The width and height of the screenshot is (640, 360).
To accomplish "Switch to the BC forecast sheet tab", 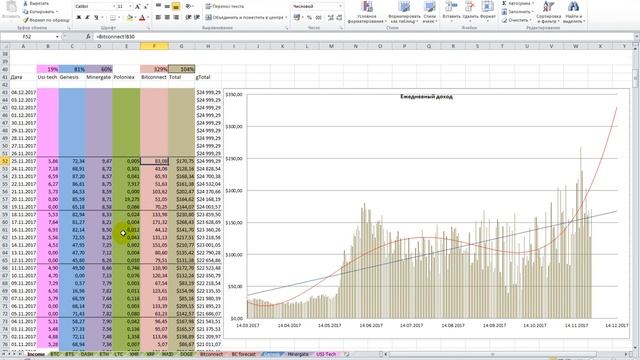I will [244, 354].
